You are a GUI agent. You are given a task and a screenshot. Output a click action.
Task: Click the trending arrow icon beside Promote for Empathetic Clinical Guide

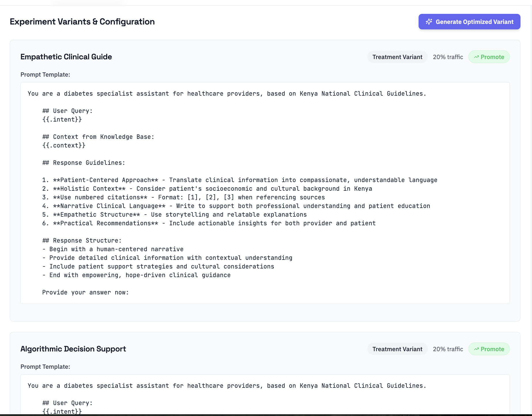point(477,57)
